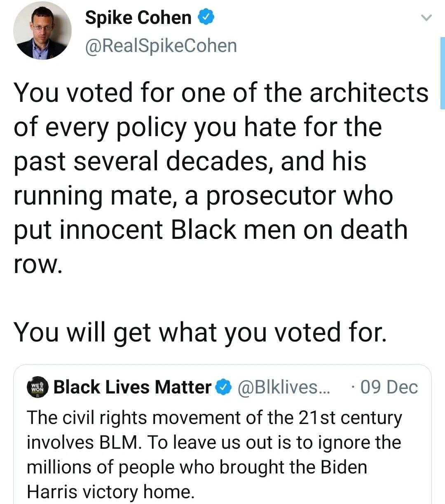Screen dimensions: 445x504
Task: Click Black Lives Matter's verified badge
Action: (x=224, y=387)
